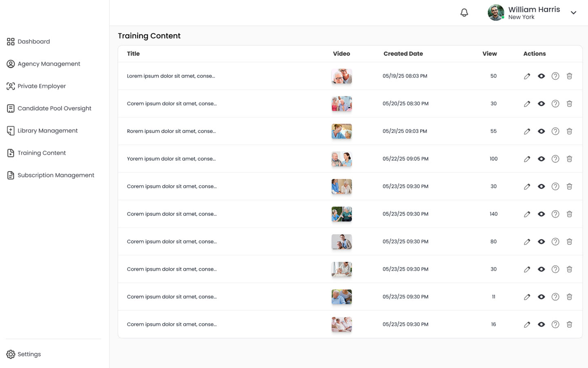Toggle visibility eye for the Lorem ipsum row

[541, 76]
